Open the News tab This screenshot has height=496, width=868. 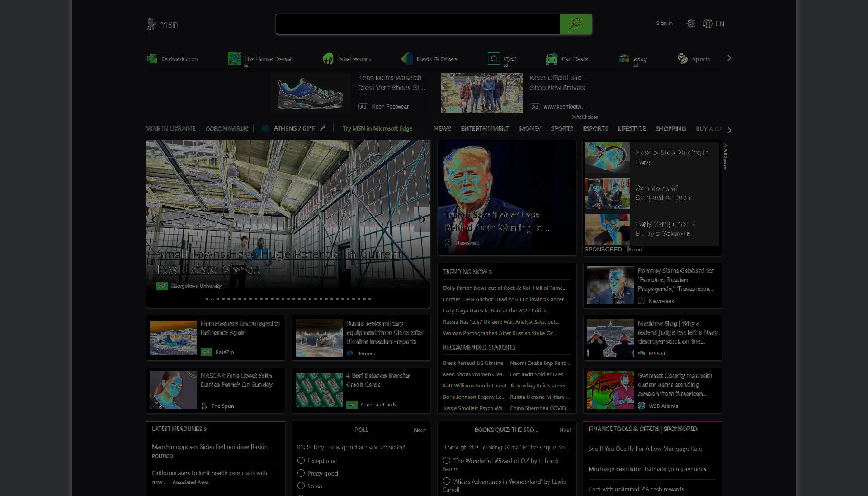(x=442, y=128)
